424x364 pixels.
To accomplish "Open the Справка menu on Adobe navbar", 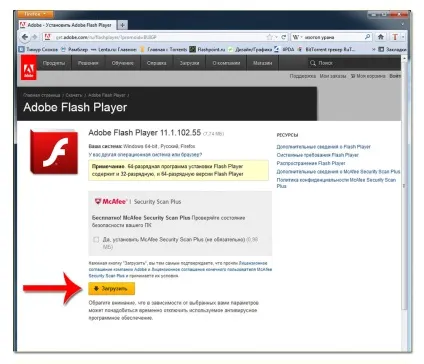I will pyautogui.click(x=157, y=63).
